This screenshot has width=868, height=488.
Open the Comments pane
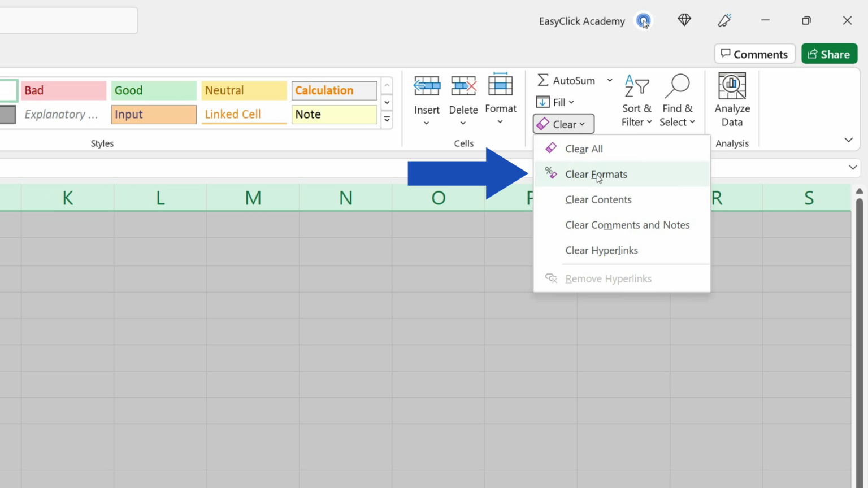pos(754,54)
